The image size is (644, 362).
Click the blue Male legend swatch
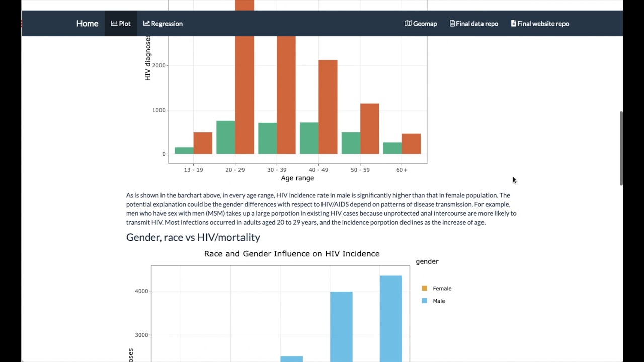pos(424,301)
